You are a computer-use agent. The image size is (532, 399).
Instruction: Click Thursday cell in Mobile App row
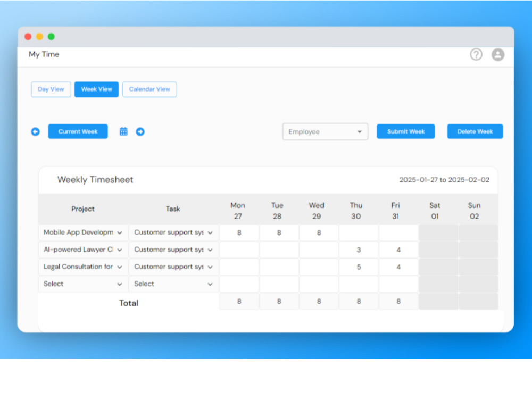tap(359, 233)
